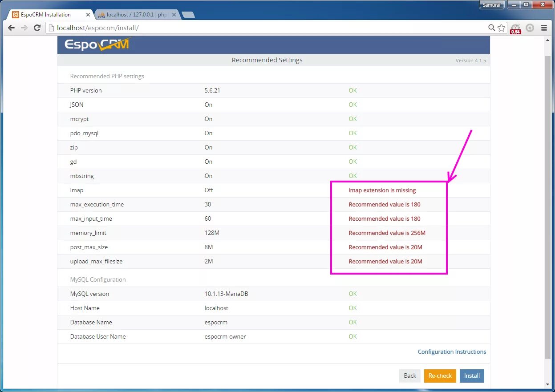Click "imap extension is missing" warning
Screen dimensions: 555x392
382,190
